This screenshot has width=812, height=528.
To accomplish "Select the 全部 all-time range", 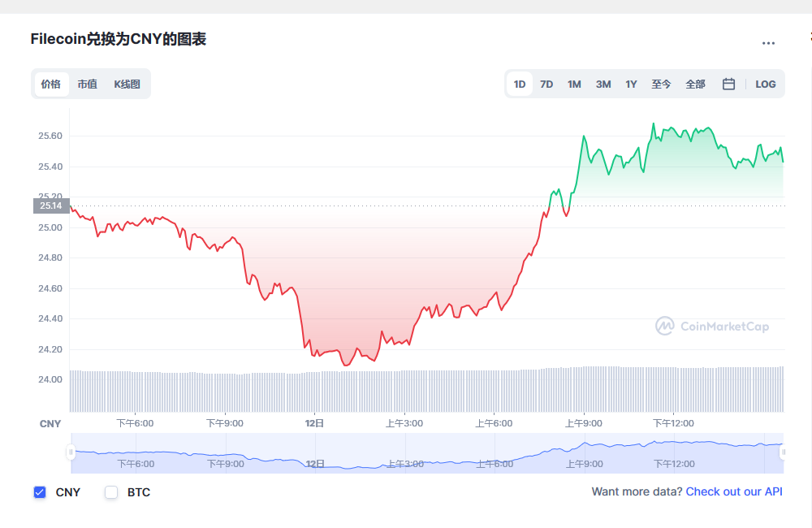I will (x=696, y=84).
